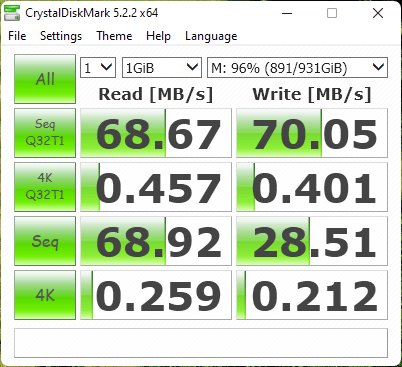Open the Help menu
Screen dimensions: 402x367
coord(158,36)
